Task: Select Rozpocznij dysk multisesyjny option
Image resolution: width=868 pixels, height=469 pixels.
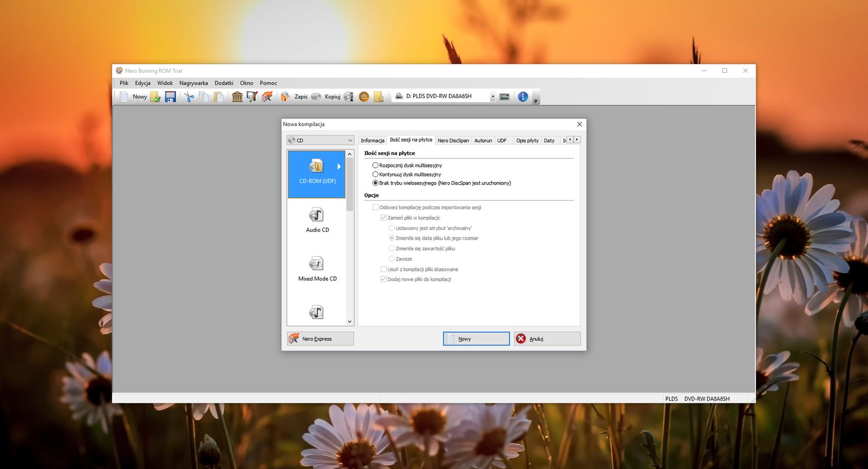Action: (407, 165)
